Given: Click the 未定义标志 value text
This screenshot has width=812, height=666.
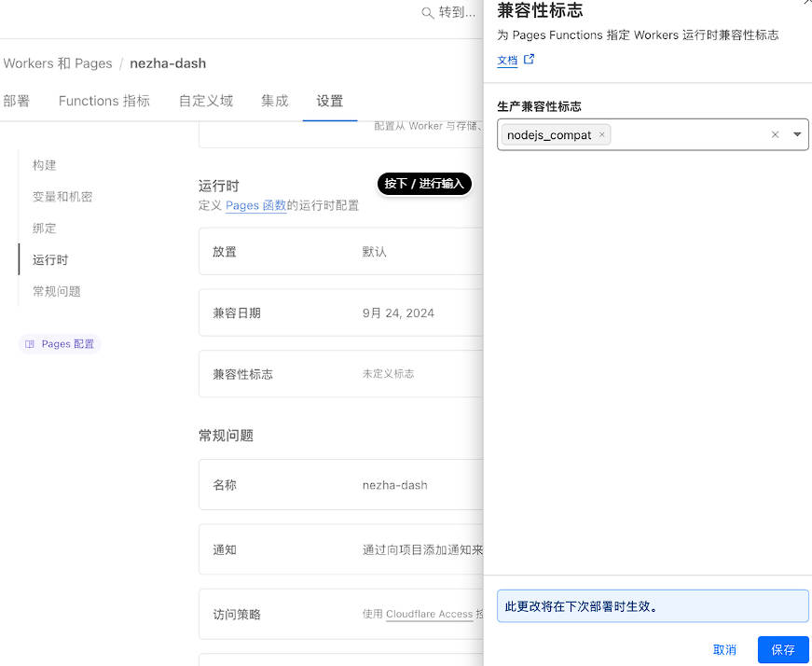Looking at the screenshot, I should point(388,374).
